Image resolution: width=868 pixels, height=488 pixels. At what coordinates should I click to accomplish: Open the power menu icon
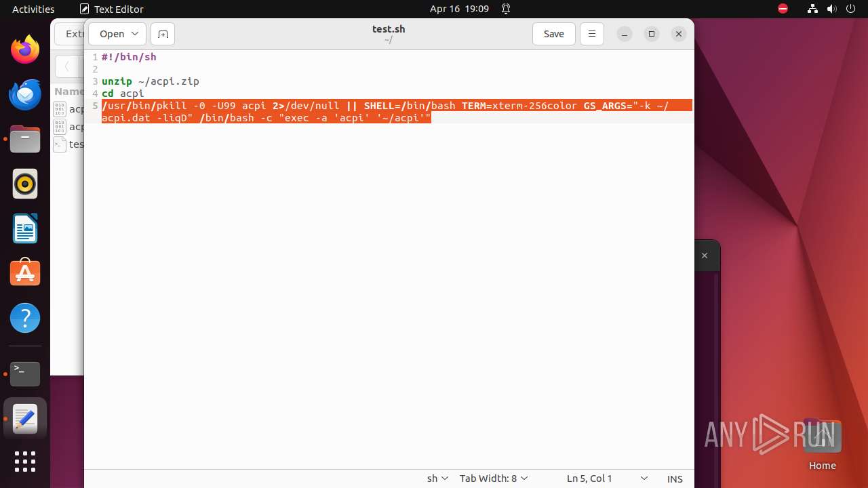pos(851,9)
